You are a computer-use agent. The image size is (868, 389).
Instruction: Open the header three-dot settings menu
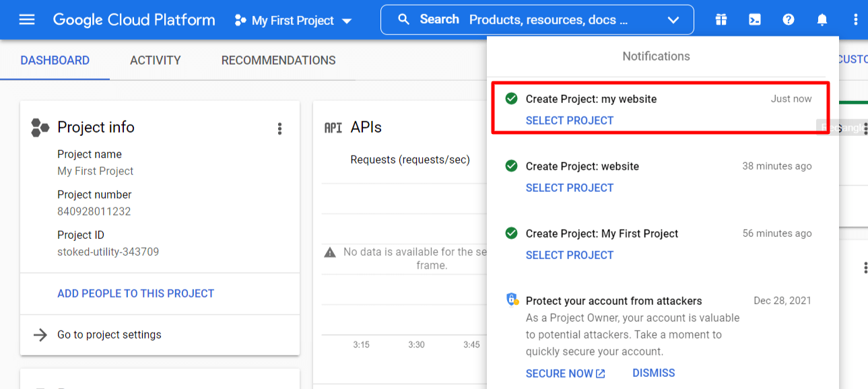tap(856, 20)
